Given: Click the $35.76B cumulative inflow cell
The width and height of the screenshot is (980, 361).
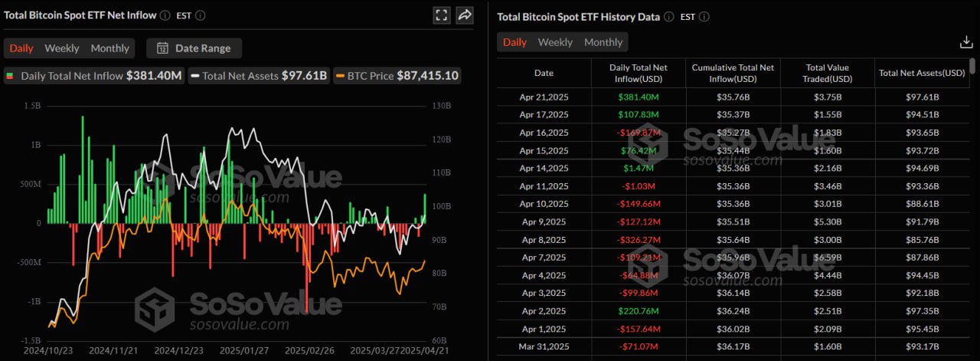Looking at the screenshot, I should point(733,97).
